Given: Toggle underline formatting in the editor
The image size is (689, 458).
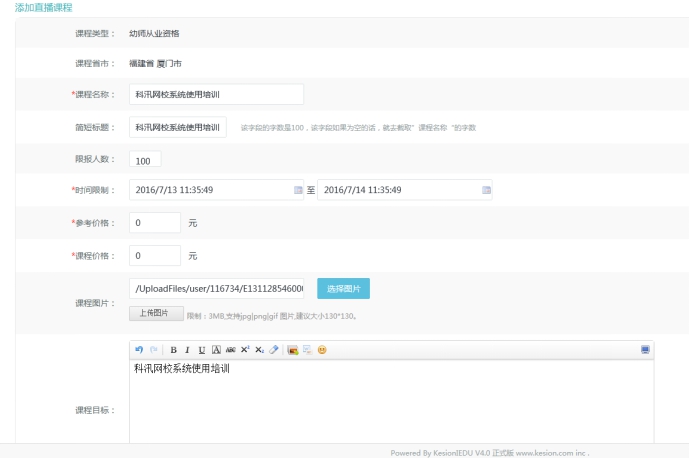Looking at the screenshot, I should coord(201,350).
